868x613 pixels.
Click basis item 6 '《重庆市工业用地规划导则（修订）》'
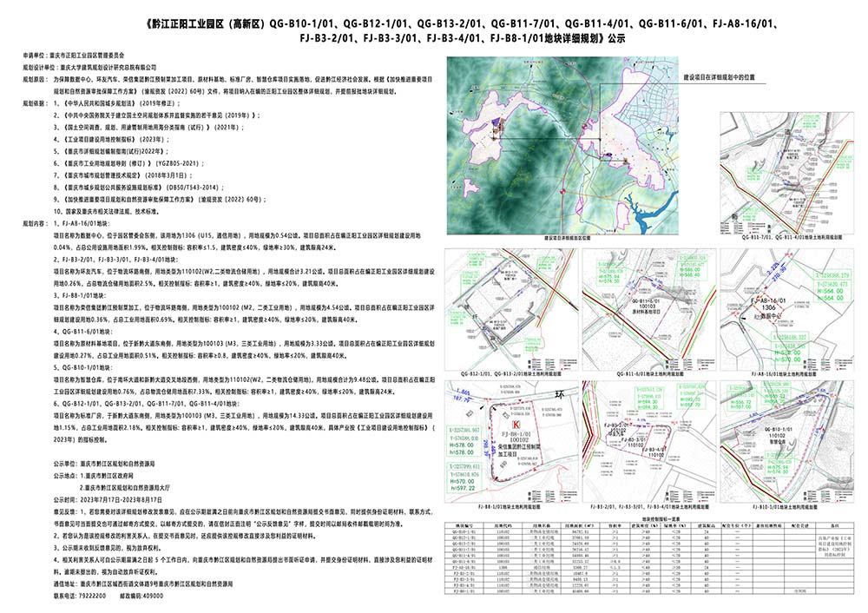(x=128, y=163)
